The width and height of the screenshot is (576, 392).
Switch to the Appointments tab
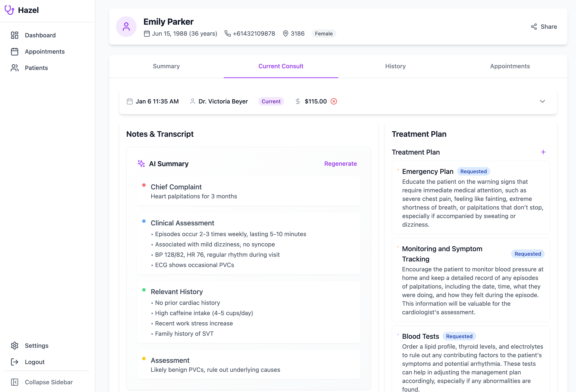click(510, 66)
